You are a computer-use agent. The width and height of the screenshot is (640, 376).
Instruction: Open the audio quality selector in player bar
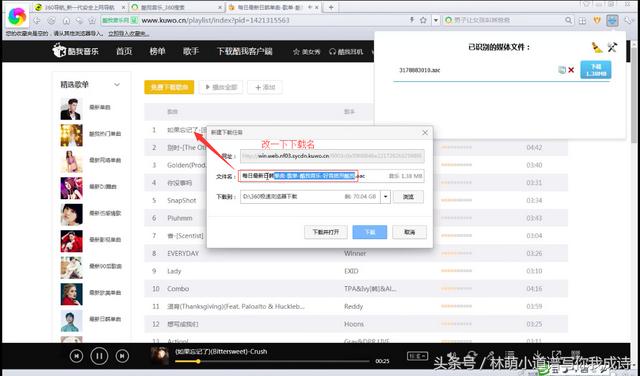(417, 356)
